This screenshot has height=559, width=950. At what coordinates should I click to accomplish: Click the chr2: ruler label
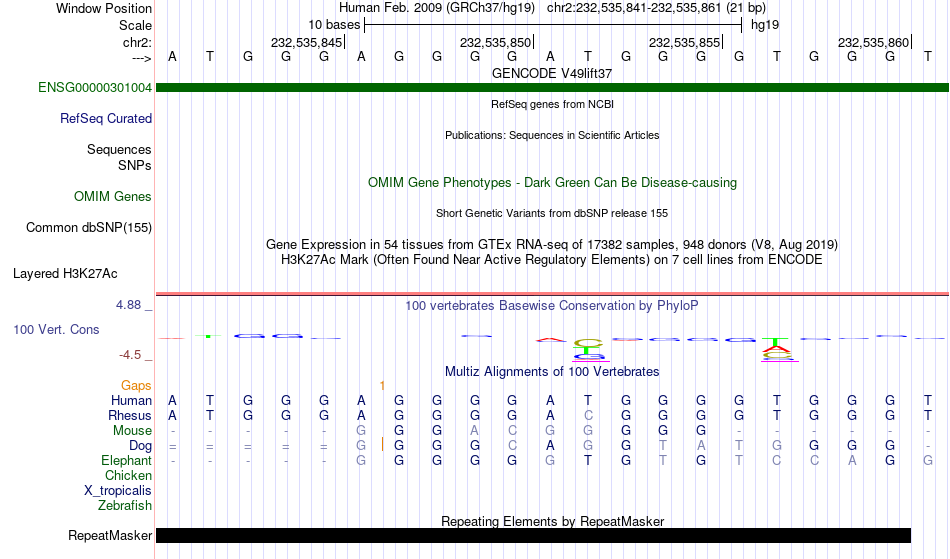[x=138, y=42]
